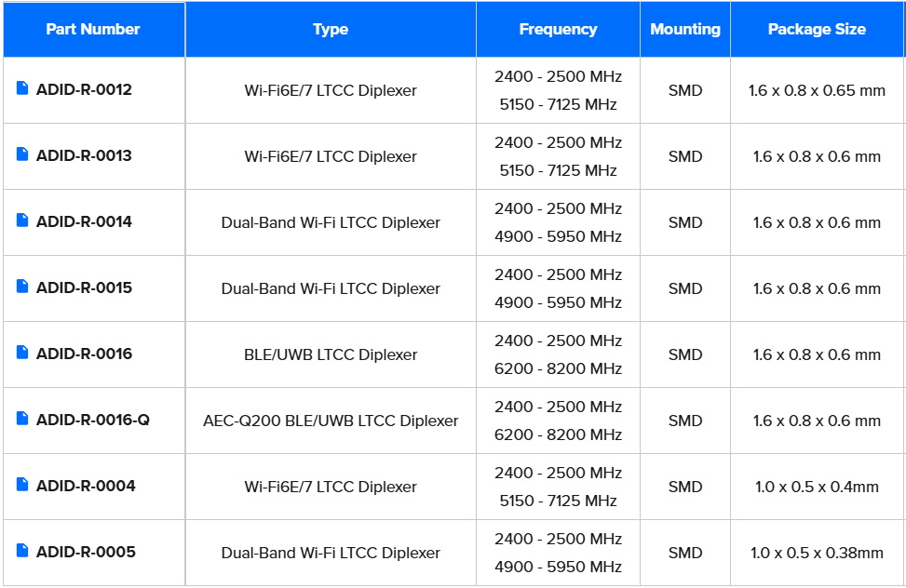Open the datasheet icon next to ADID-R-0004
Screen dimensions: 906x588
tap(22, 484)
